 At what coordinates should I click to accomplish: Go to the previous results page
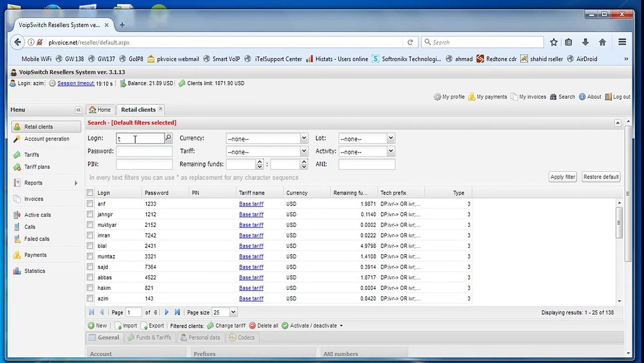pyautogui.click(x=102, y=313)
